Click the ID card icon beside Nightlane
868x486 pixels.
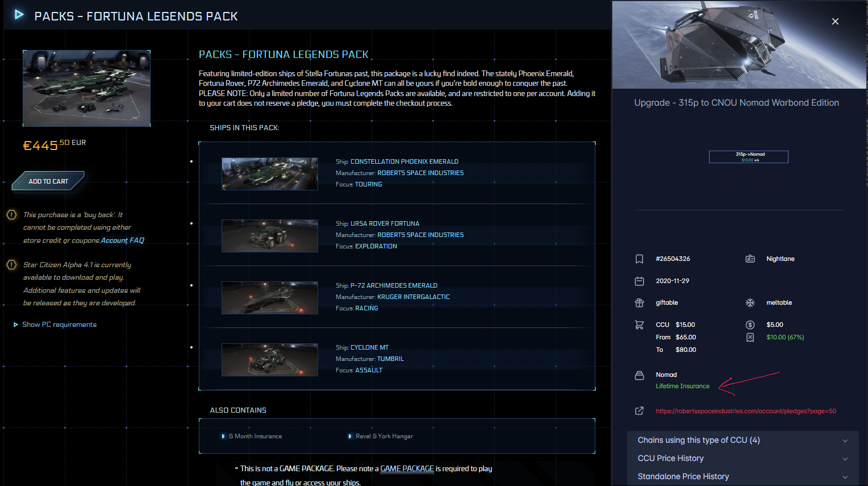point(750,259)
